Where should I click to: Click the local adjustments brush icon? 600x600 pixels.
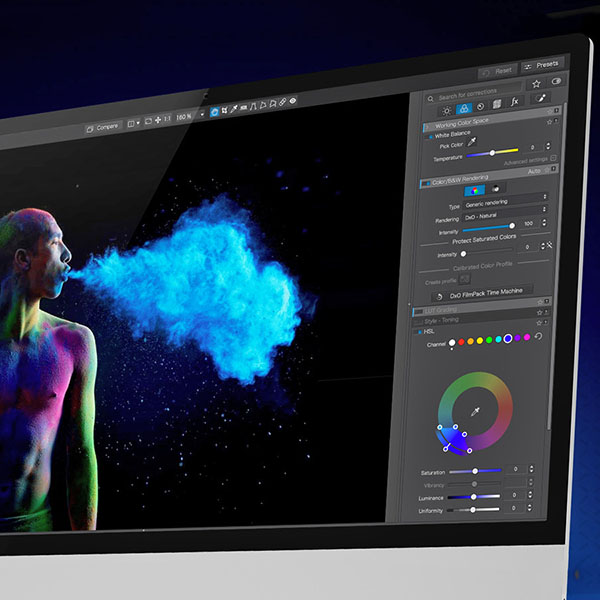click(543, 99)
